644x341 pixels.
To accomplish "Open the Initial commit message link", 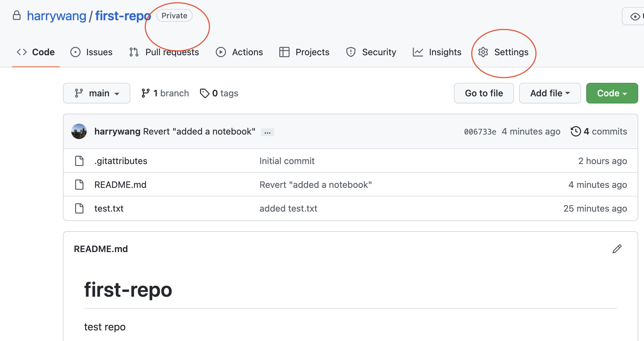I will [287, 161].
